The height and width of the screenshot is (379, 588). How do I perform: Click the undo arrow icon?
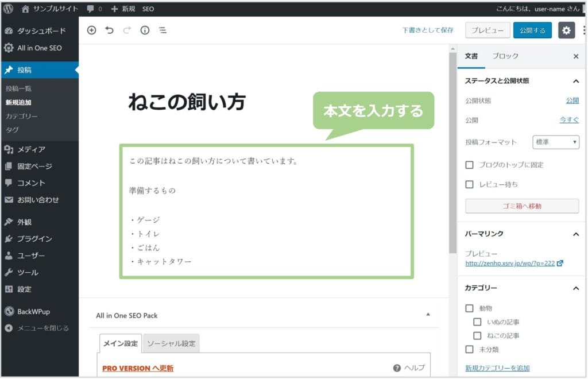(x=109, y=30)
